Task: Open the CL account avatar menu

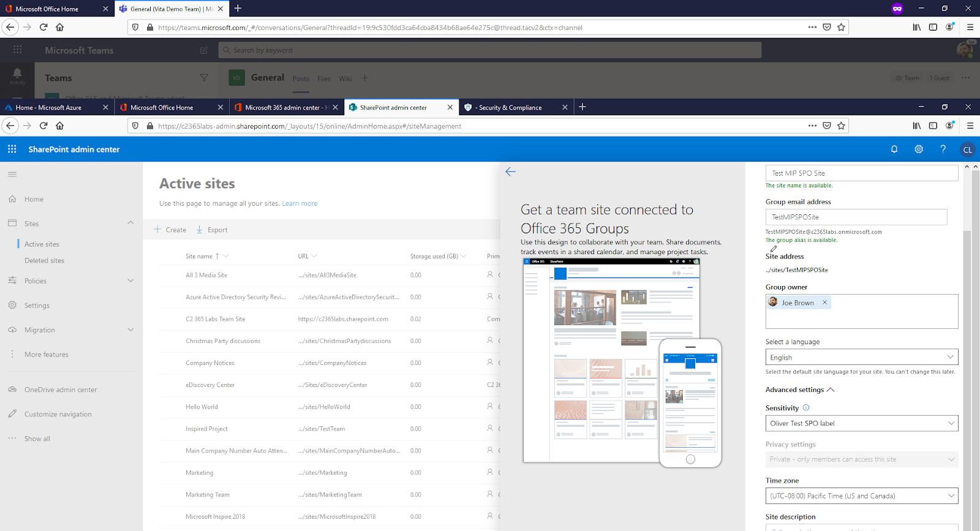Action: point(968,149)
